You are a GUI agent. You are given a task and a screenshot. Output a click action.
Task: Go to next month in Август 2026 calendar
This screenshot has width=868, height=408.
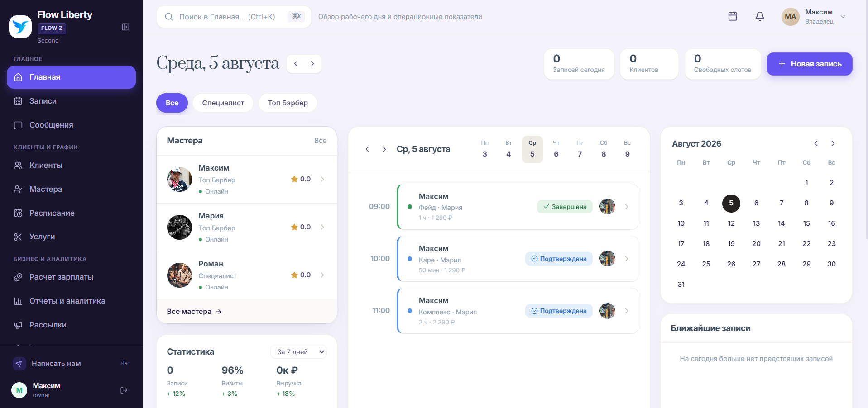tap(833, 143)
